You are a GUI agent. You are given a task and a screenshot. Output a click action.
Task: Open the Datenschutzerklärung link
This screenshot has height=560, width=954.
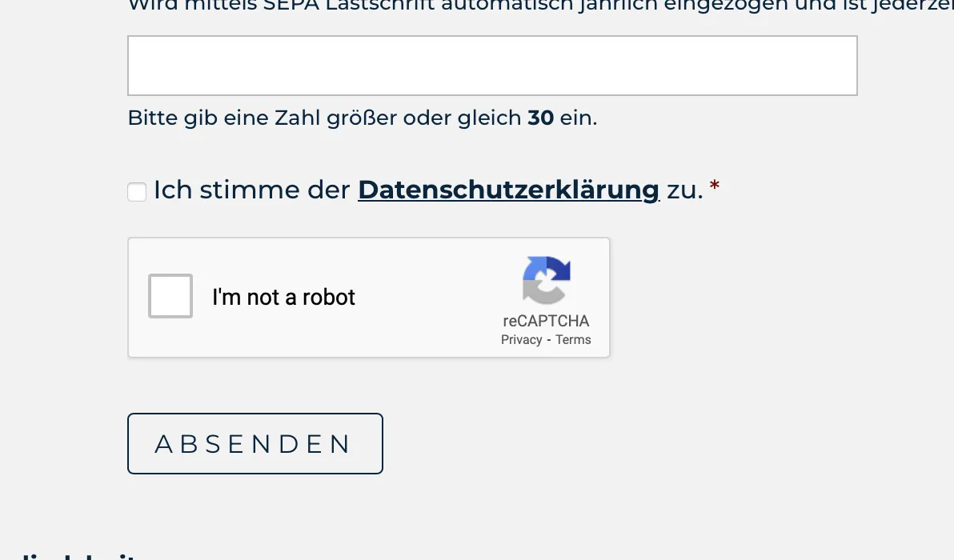[509, 190]
